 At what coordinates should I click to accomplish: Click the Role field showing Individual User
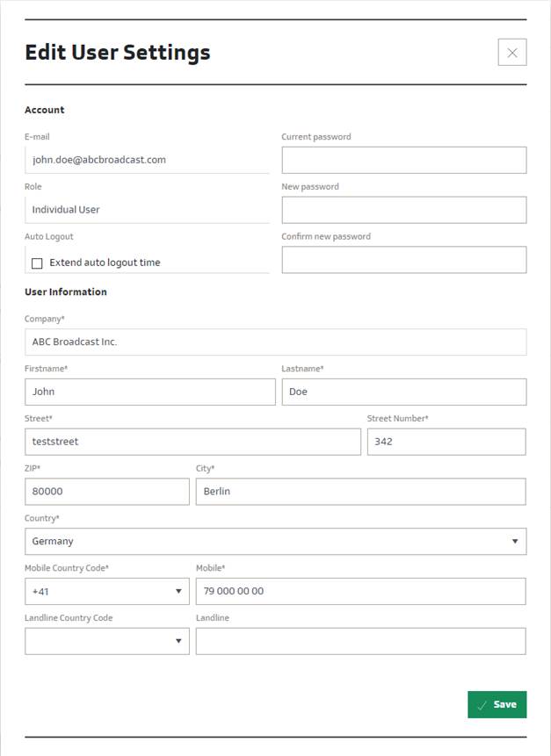[147, 210]
